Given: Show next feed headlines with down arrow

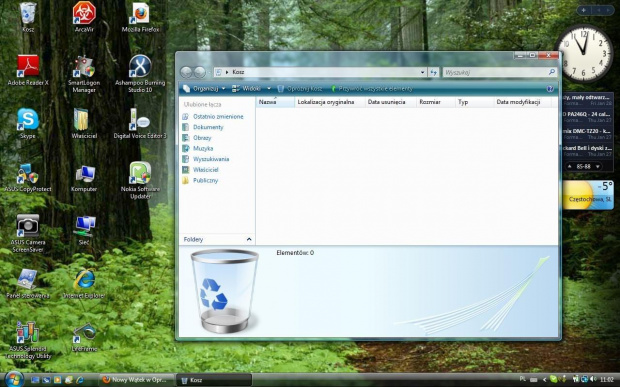Looking at the screenshot, I should coord(597,166).
